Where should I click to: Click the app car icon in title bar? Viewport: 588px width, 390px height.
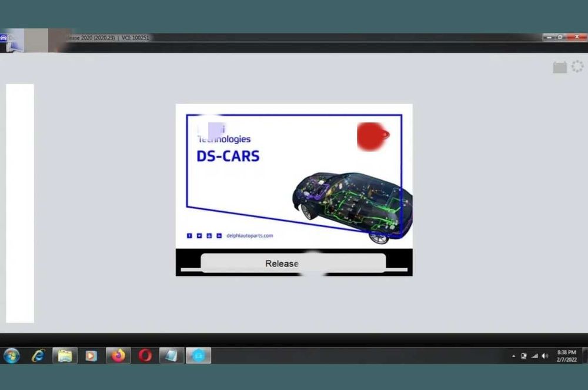(4, 38)
